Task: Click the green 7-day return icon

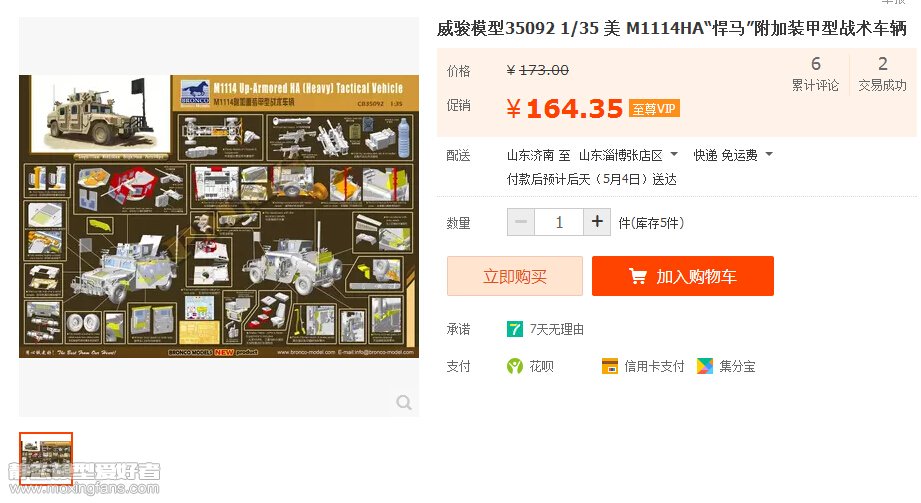Action: [x=515, y=329]
